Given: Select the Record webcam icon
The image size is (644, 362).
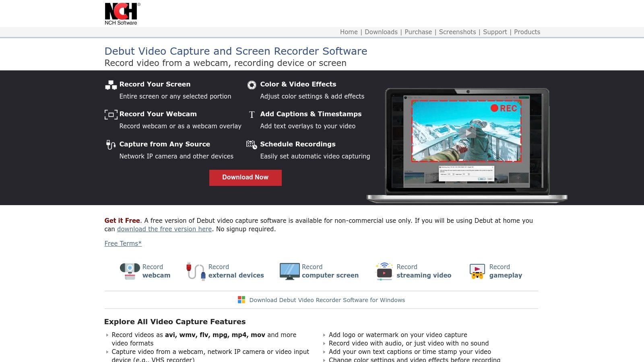Looking at the screenshot, I should (x=129, y=270).
